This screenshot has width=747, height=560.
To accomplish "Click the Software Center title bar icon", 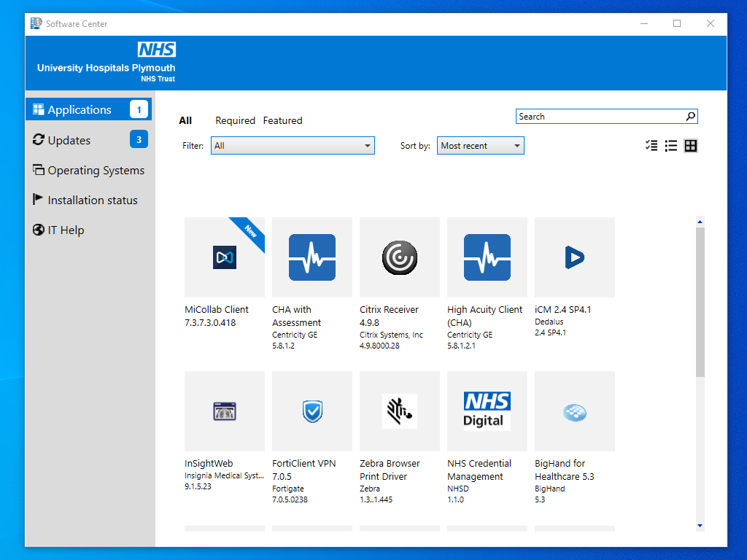I will pos(36,23).
